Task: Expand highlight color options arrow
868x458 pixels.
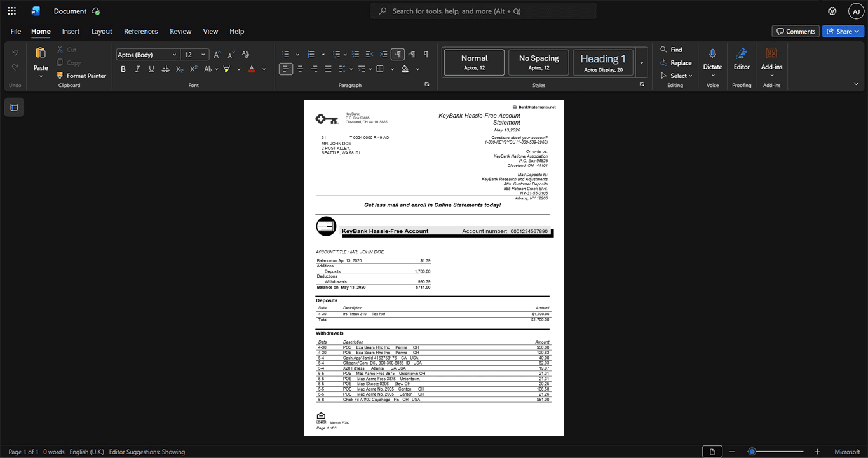Action: click(x=238, y=69)
